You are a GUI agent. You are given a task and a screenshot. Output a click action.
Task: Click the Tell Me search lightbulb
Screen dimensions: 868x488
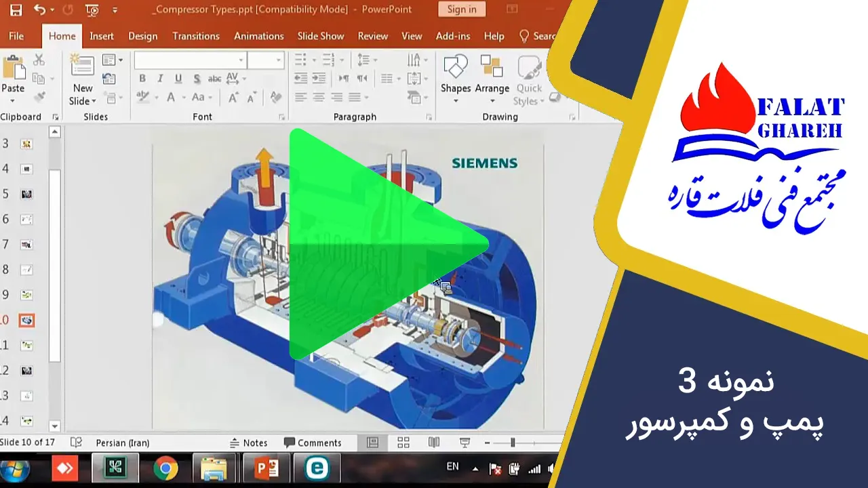point(524,36)
